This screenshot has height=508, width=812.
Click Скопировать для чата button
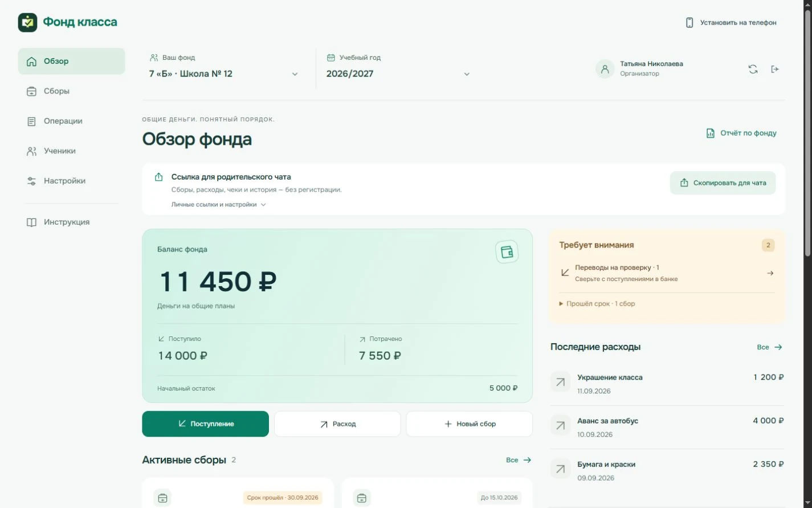click(x=723, y=183)
